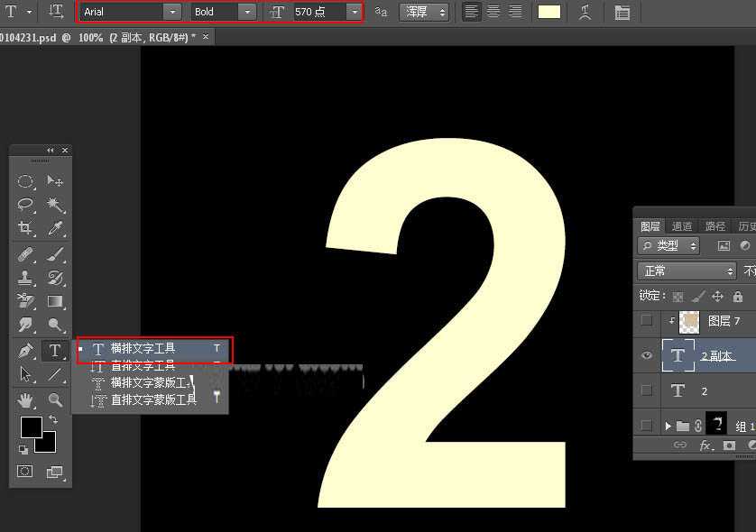
Task: Toggle the Character and Paragraph panels icon
Action: pos(623,12)
